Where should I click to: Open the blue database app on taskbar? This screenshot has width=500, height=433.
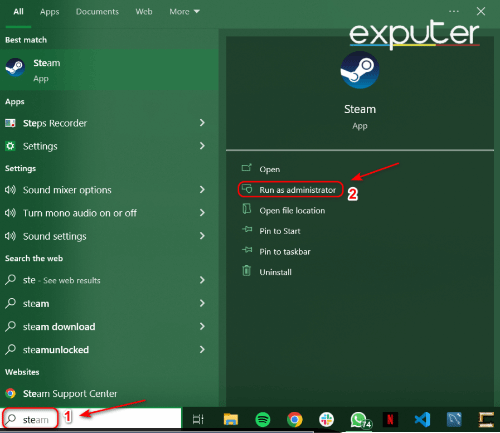(x=454, y=419)
